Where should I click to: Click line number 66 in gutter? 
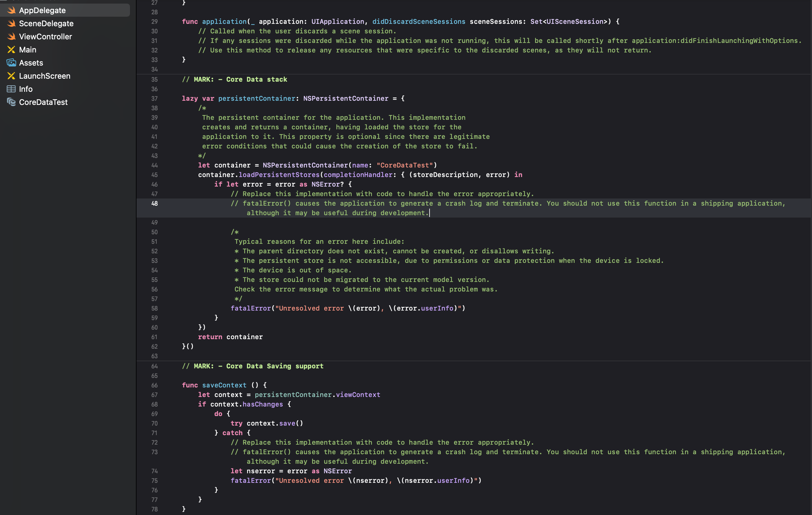pos(154,385)
